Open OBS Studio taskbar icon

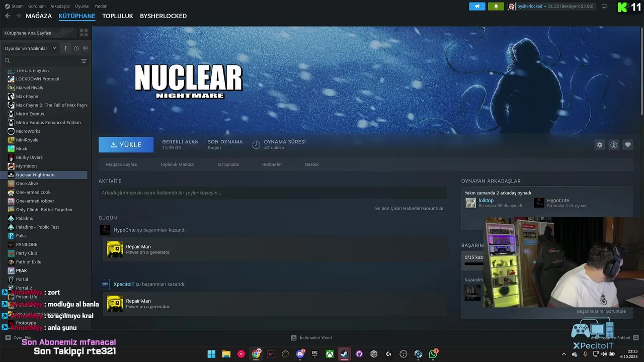point(403,354)
